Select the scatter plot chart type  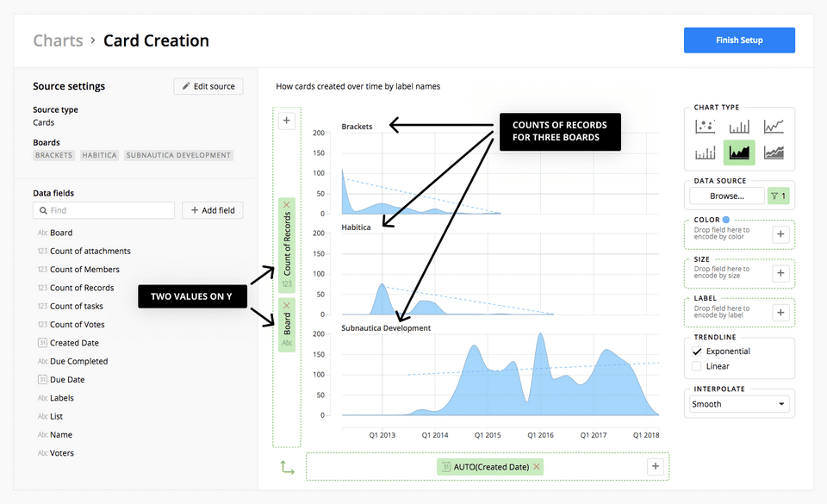click(x=706, y=127)
